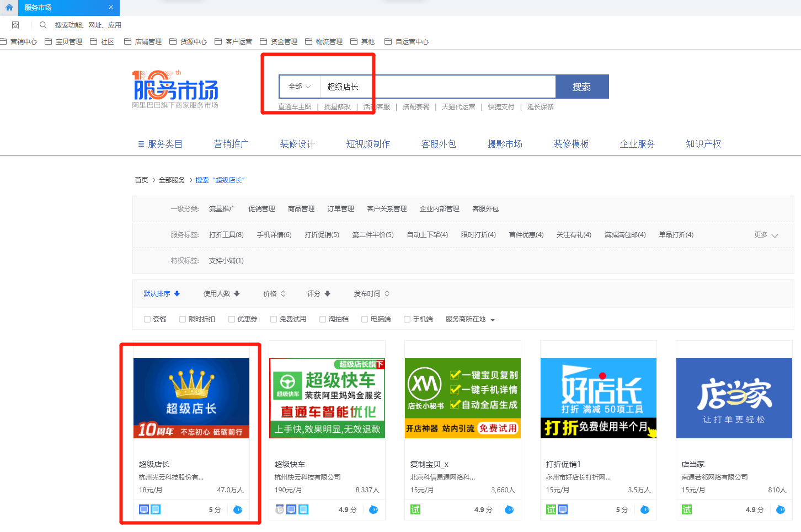Click Wangwang chat icon on 复制宝贝_x card

click(x=509, y=509)
